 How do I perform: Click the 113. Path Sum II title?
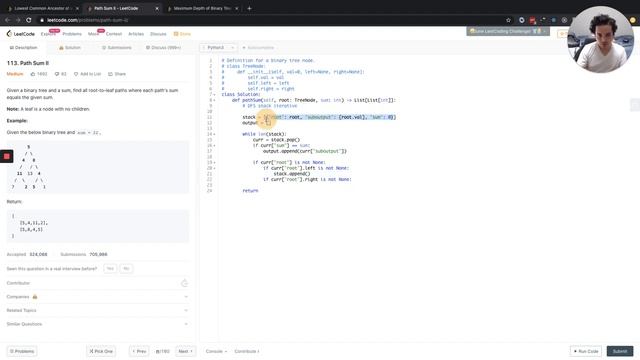coord(28,63)
